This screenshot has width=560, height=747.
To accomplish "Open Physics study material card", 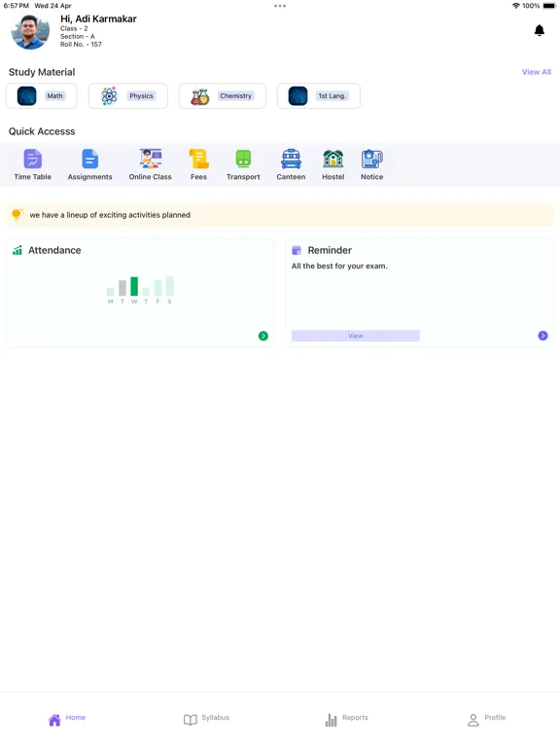I will point(128,95).
